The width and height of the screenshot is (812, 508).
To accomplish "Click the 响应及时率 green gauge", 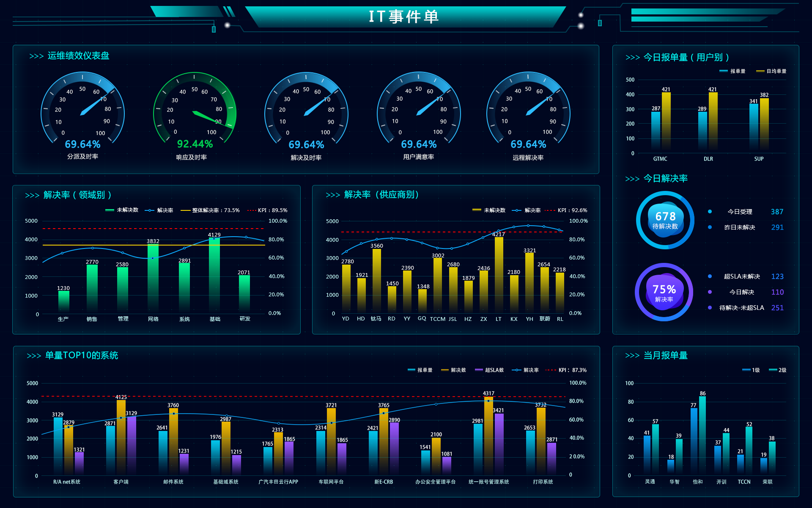I will pyautogui.click(x=194, y=112).
